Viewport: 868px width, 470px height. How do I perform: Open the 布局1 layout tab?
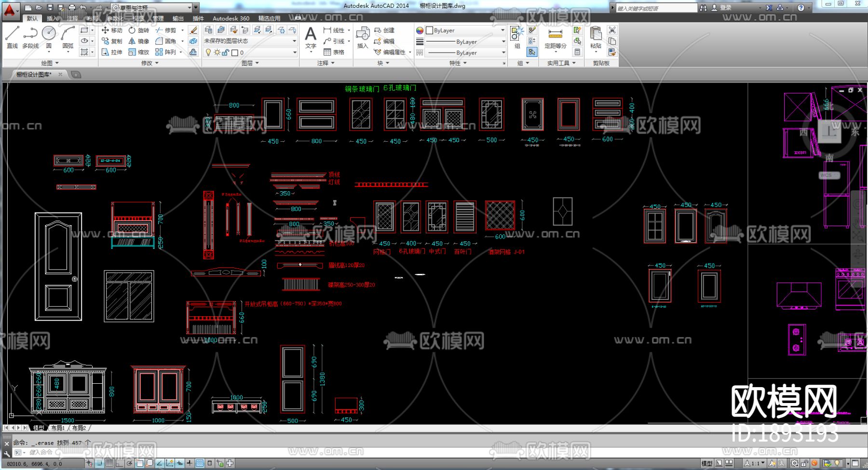(58, 428)
